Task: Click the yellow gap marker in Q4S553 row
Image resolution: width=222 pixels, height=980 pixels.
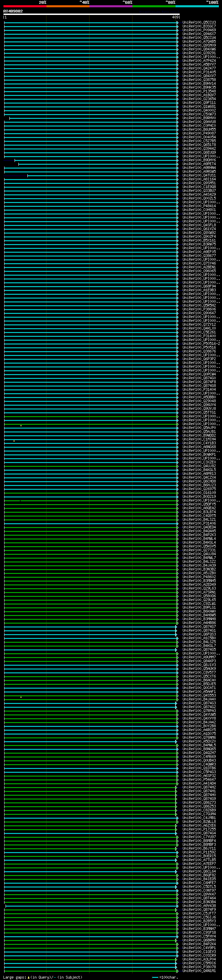Action: coord(21,697)
